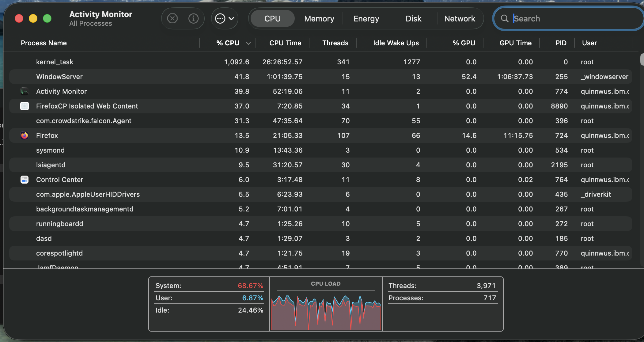Sort by Idle Wake Ups column header
The image size is (644, 342).
coord(396,43)
